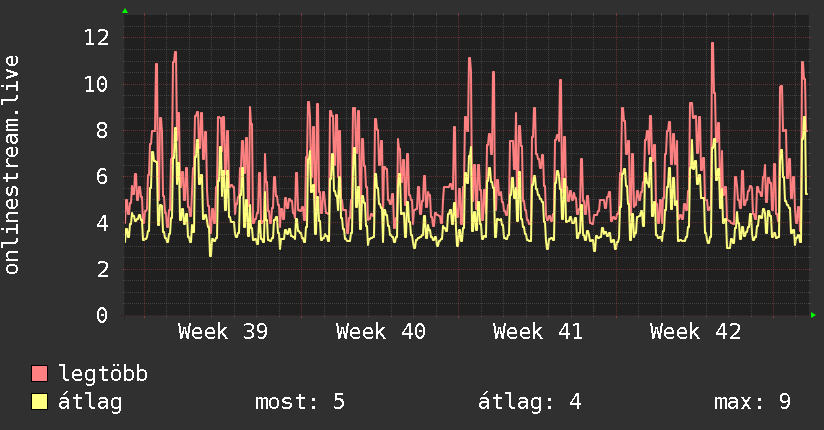The width and height of the screenshot is (824, 430).
Task: Click the Week 40 axis label
Action: [380, 332]
